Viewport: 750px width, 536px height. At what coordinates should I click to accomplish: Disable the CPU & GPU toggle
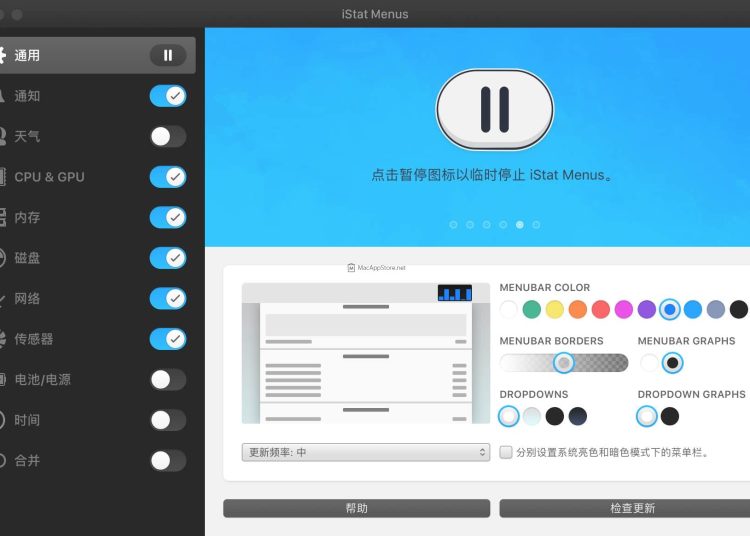(x=168, y=177)
